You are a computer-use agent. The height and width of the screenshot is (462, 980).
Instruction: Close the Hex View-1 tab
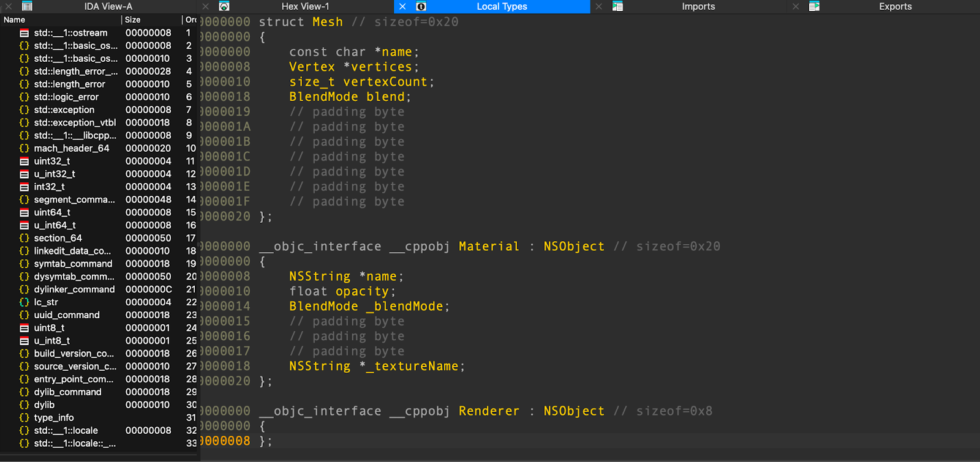click(x=206, y=7)
